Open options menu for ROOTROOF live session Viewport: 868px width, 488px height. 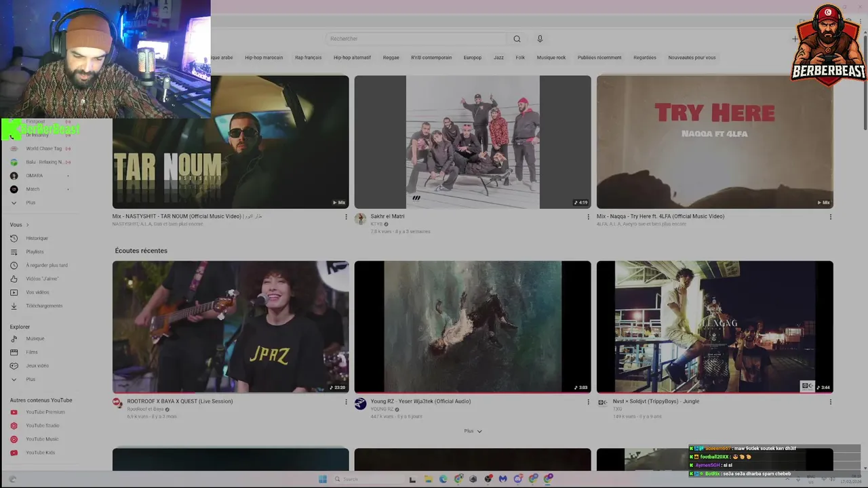click(346, 402)
